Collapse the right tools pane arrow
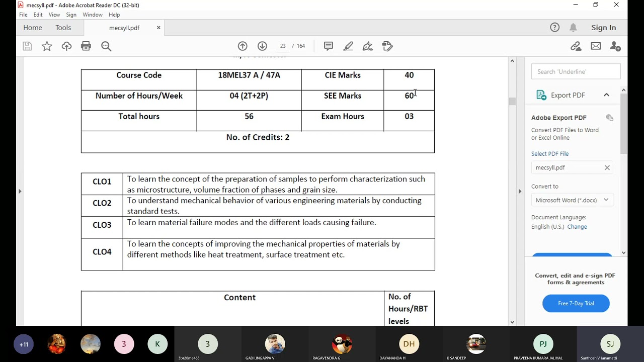 pyautogui.click(x=520, y=191)
